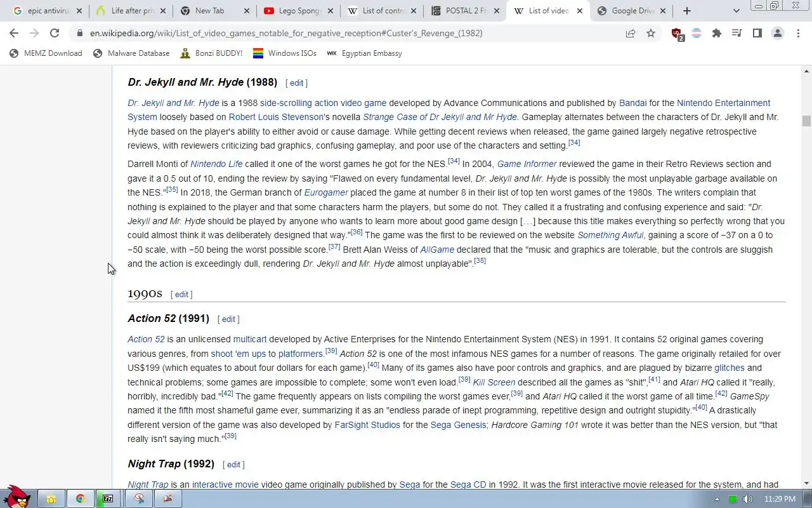This screenshot has width=812, height=508.
Task: Switch to the 'epic antivirus' tab
Action: point(48,11)
